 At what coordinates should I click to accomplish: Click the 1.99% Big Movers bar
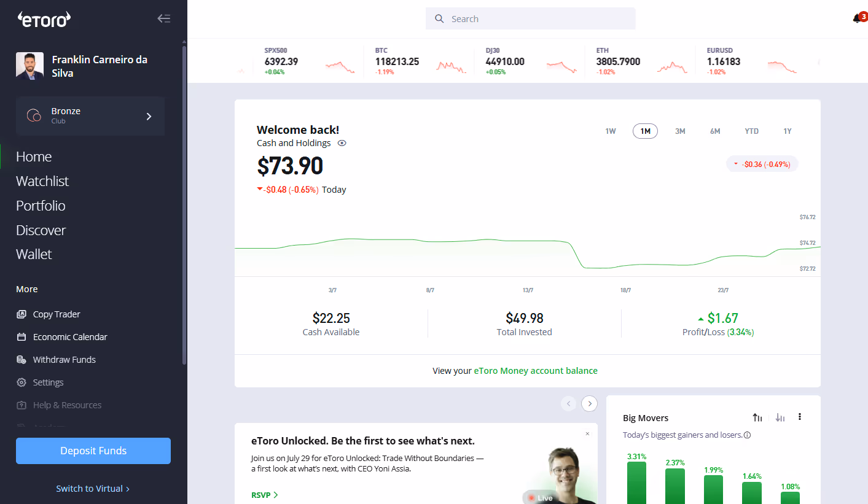click(713, 489)
